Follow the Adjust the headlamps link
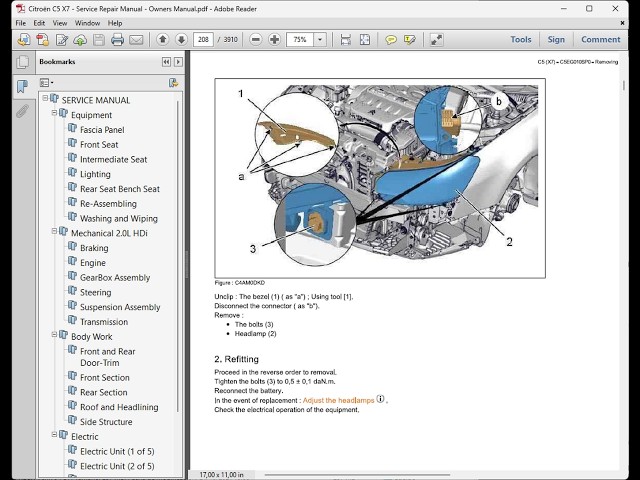Viewport: 640px width, 480px height. coord(338,400)
